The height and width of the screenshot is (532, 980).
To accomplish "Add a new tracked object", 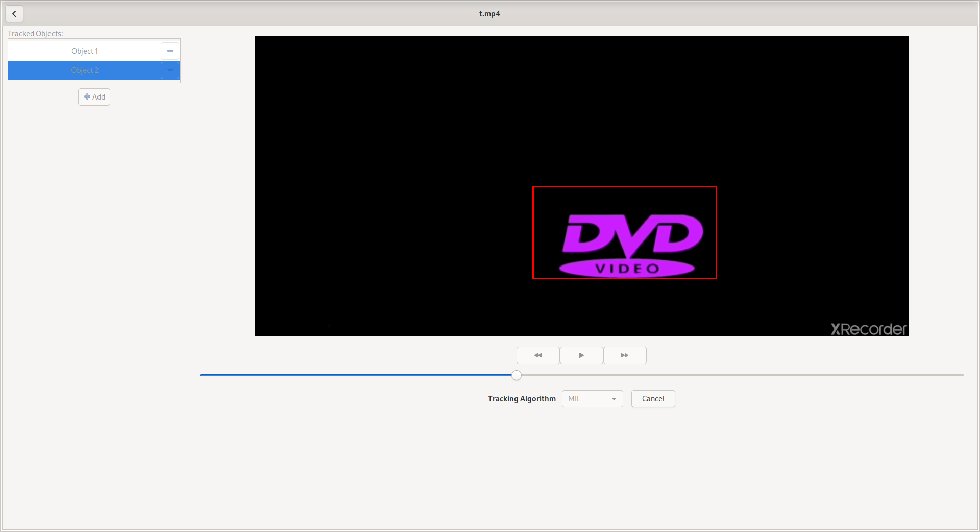I will tap(94, 97).
